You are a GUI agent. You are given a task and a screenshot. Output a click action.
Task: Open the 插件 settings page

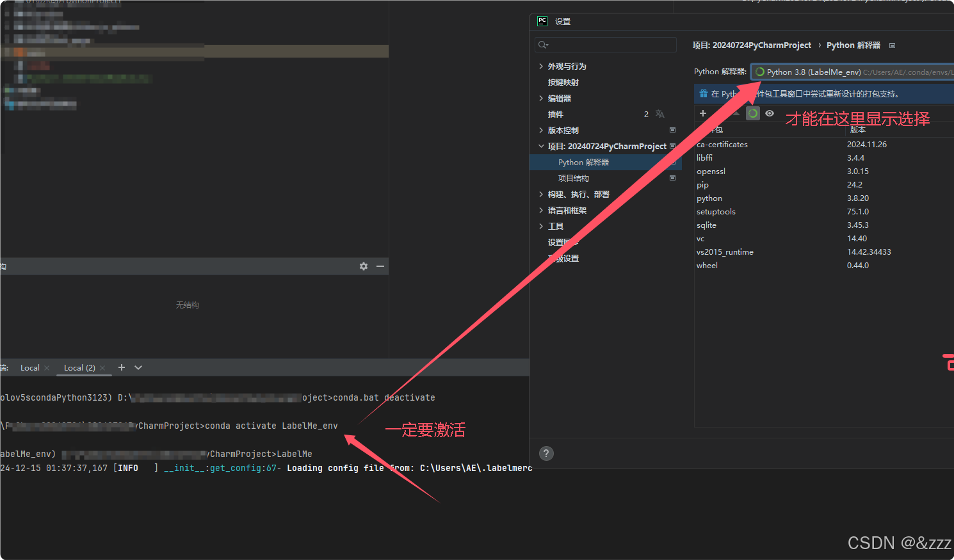click(x=556, y=114)
